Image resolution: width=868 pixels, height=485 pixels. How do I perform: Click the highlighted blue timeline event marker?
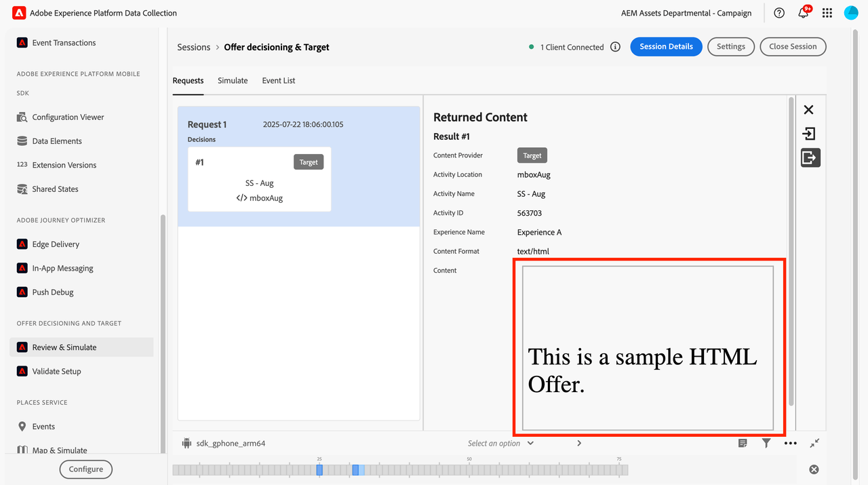[355, 469]
